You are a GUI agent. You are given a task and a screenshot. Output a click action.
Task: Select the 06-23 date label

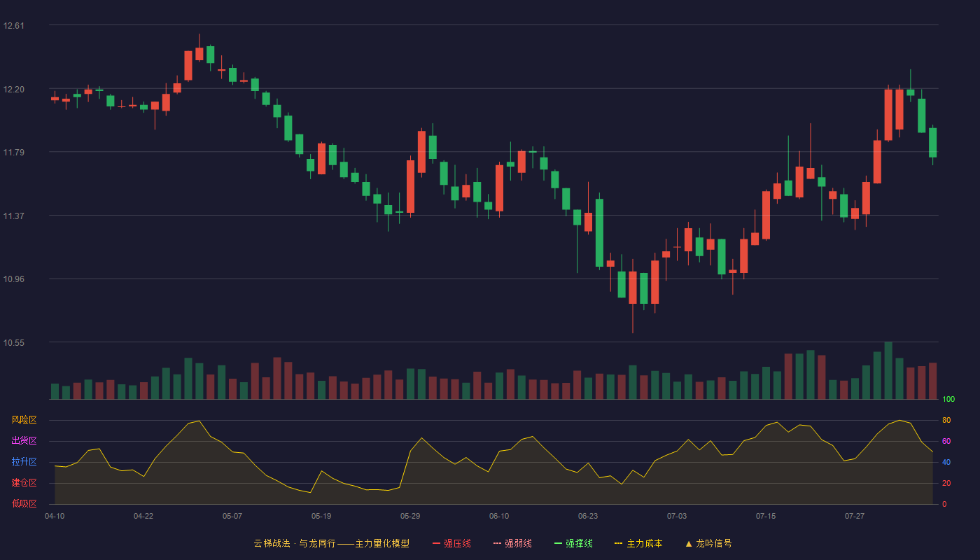(588, 516)
